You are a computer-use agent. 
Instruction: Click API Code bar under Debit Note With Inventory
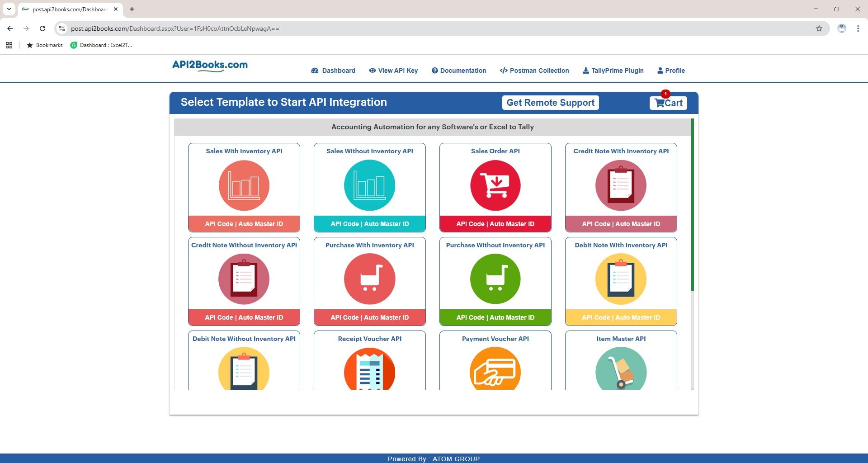pyautogui.click(x=621, y=317)
